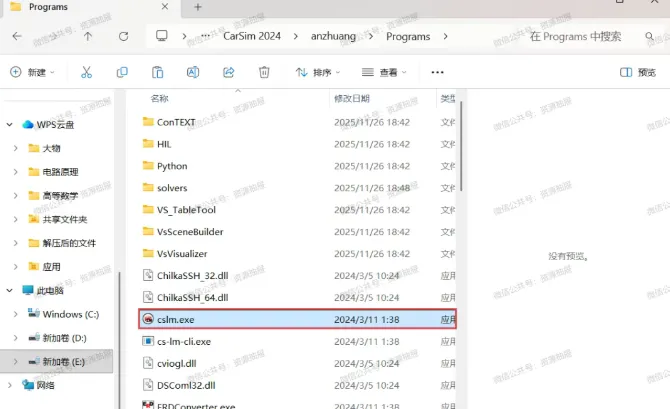Click the address bar ellipsis for hidden path

pyautogui.click(x=206, y=36)
